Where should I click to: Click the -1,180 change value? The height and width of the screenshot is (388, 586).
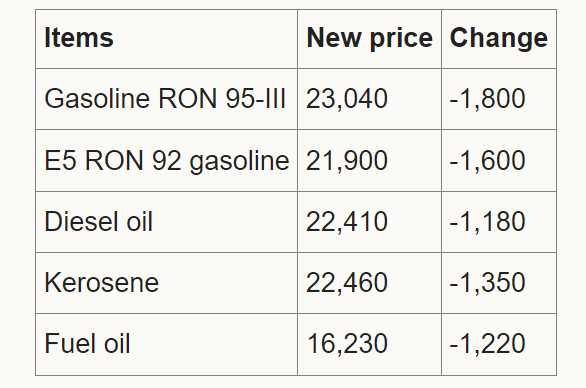[487, 222]
